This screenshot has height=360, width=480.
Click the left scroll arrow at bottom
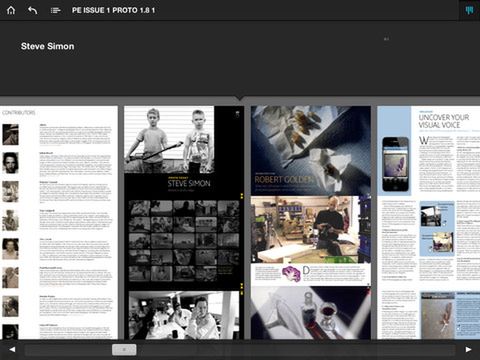tap(12, 349)
